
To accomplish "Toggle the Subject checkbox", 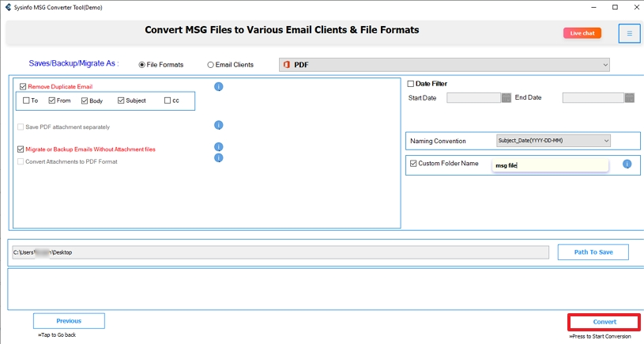I will 121,100.
